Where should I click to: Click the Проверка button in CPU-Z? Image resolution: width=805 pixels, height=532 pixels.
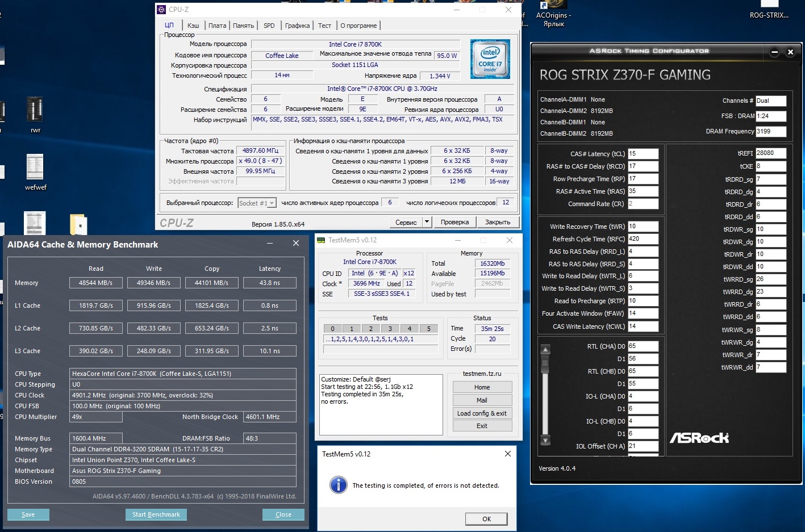[x=454, y=222]
